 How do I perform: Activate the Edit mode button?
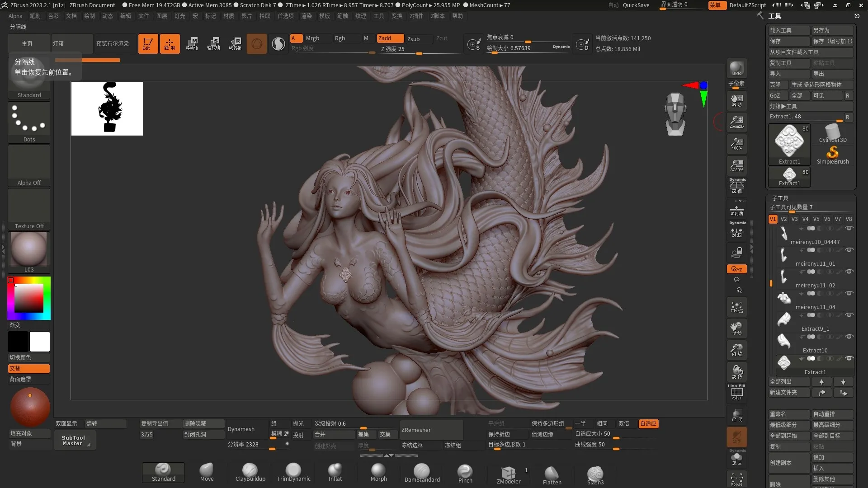click(x=148, y=44)
